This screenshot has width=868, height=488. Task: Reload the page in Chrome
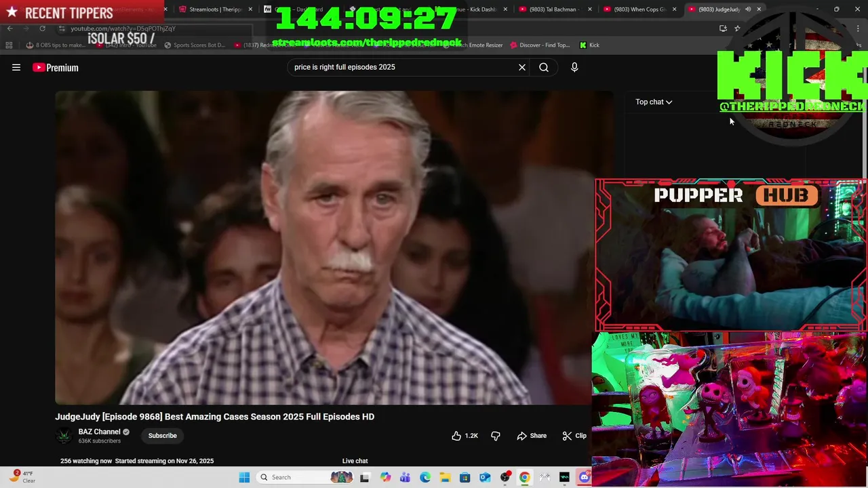tap(42, 28)
